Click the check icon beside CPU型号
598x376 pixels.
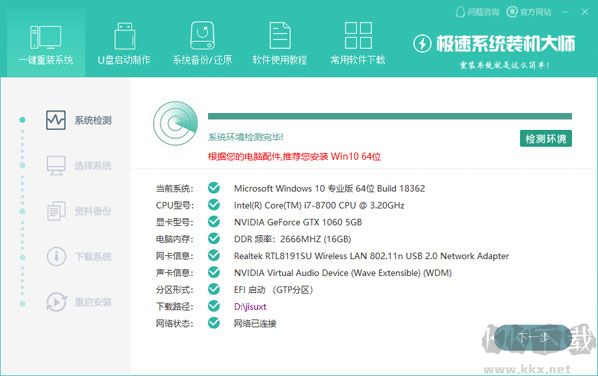coord(214,205)
